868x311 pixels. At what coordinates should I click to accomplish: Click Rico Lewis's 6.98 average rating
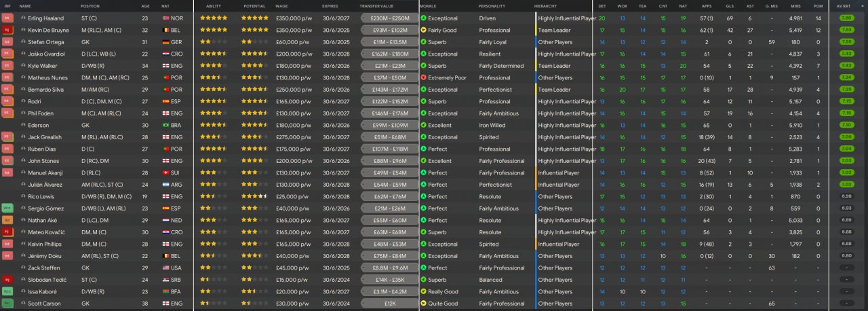point(846,196)
